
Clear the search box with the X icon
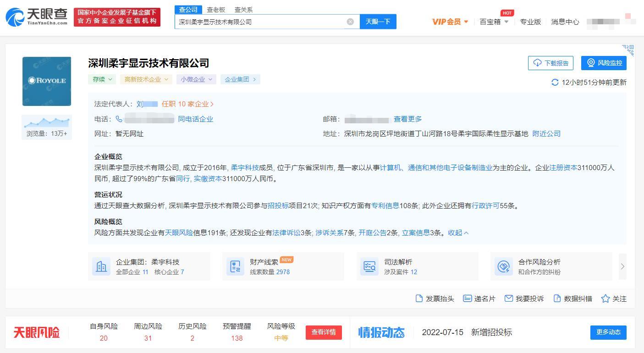click(350, 22)
